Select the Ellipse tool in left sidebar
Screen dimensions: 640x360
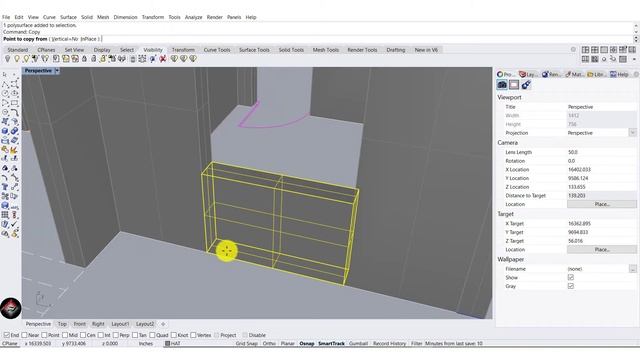click(x=14, y=93)
